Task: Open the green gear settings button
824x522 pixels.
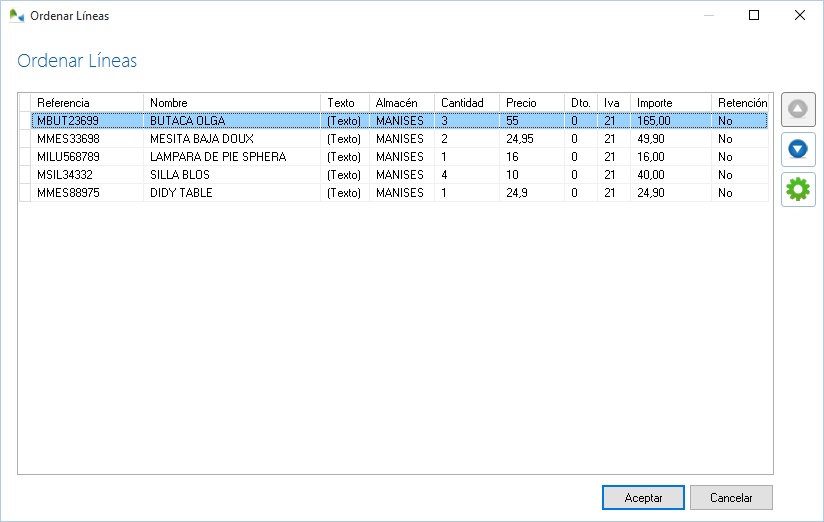Action: 798,189
